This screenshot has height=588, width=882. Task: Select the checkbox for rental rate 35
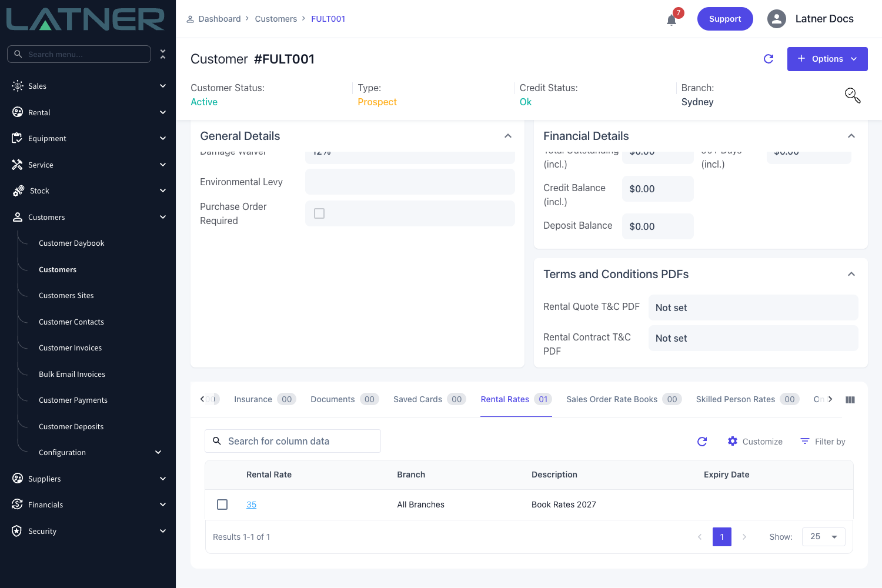coord(222,505)
